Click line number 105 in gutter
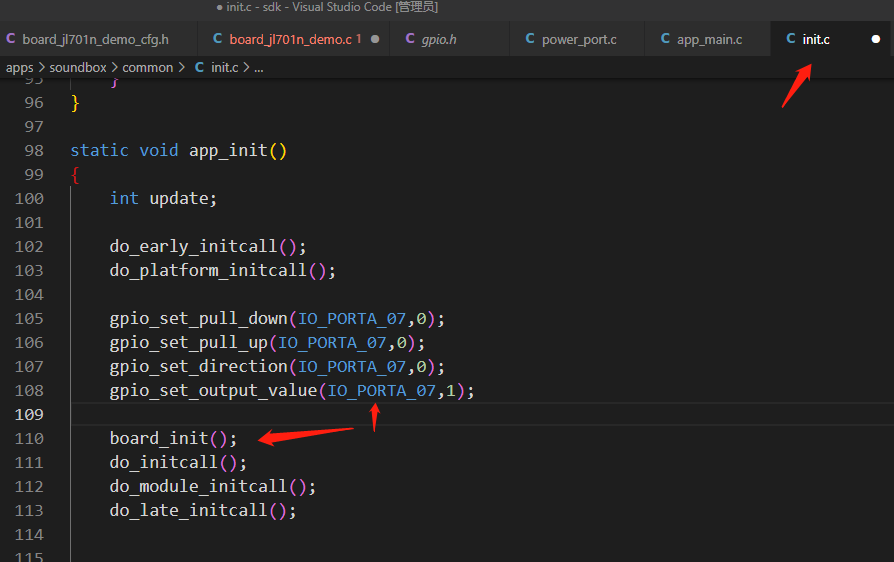Image resolution: width=894 pixels, height=562 pixels. [x=29, y=319]
